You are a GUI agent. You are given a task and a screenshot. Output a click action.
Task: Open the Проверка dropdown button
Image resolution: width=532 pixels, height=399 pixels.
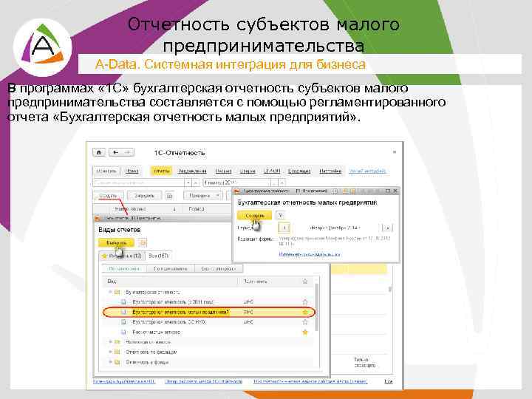click(x=203, y=196)
